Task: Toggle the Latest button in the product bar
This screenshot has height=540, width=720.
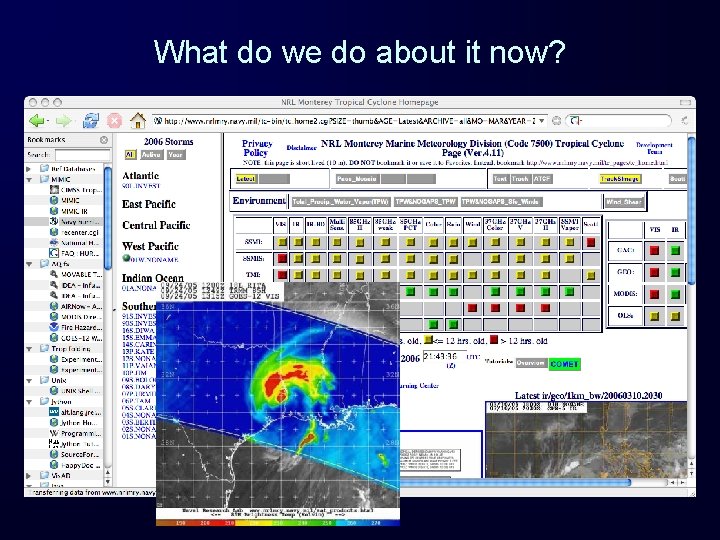Action: point(246,179)
